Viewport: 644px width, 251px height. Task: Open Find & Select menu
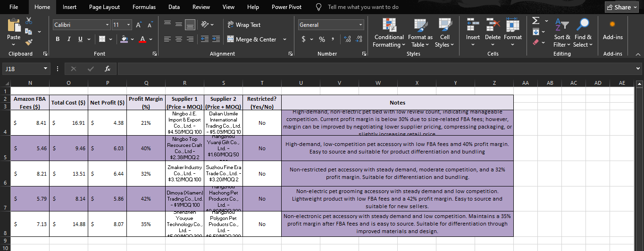(x=583, y=32)
